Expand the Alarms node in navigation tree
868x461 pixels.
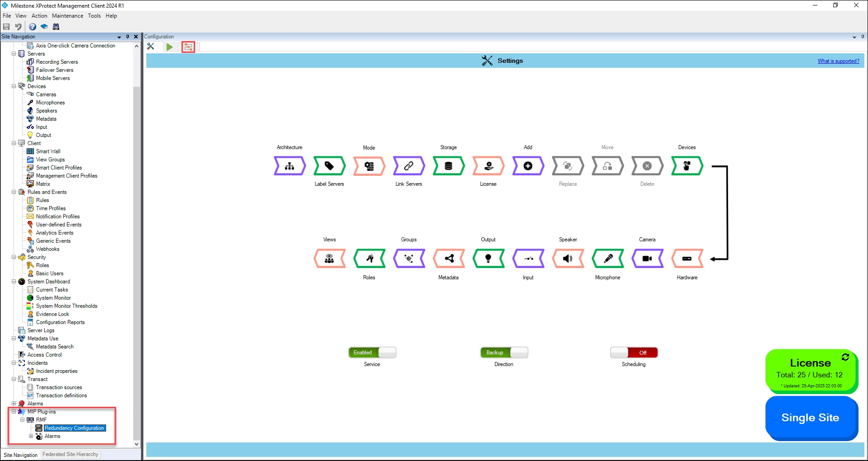[x=14, y=404]
